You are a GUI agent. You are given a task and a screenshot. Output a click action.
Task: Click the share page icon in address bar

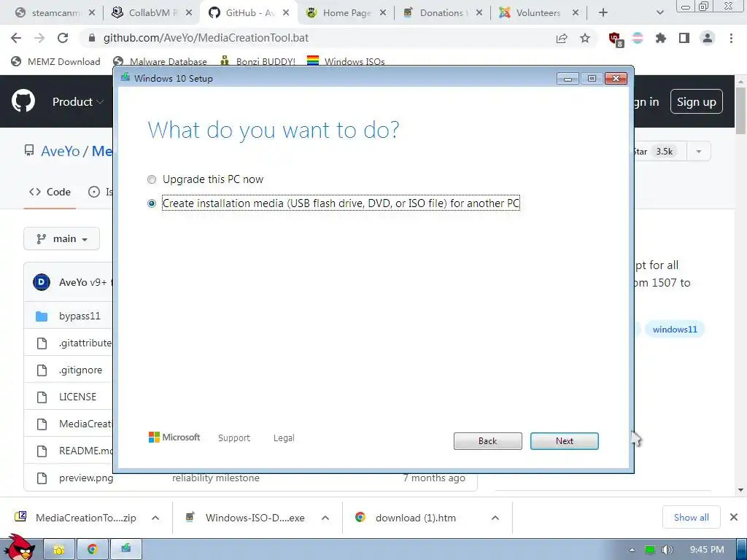pyautogui.click(x=562, y=38)
